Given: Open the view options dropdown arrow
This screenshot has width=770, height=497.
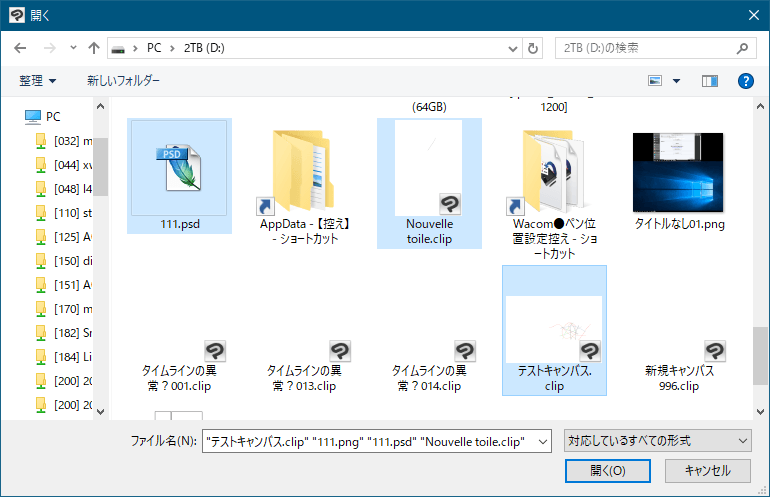Looking at the screenshot, I should 676,80.
